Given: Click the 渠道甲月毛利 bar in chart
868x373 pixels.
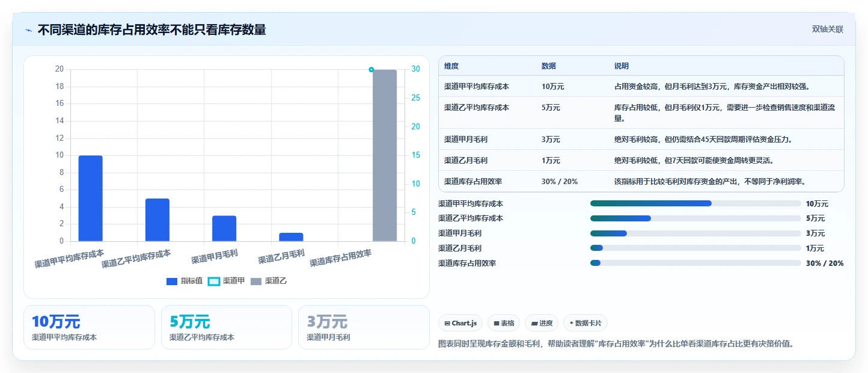Looking at the screenshot, I should pyautogui.click(x=224, y=228).
